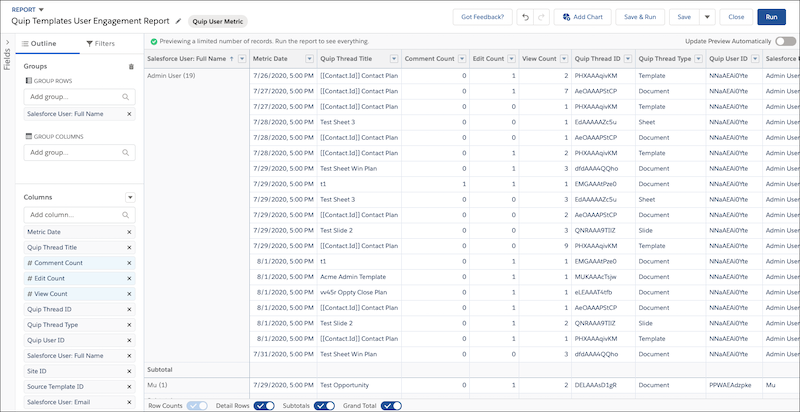Remove Source Template ID column
The height and width of the screenshot is (412, 800).
129,387
